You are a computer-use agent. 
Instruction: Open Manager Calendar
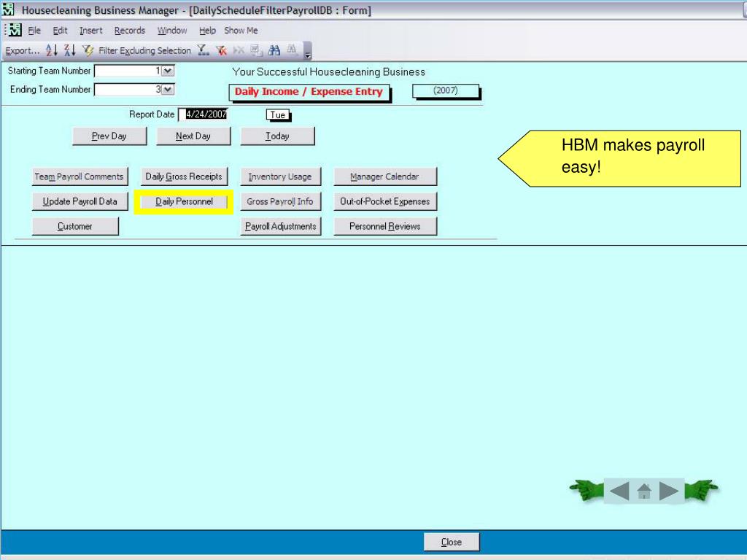(x=385, y=176)
